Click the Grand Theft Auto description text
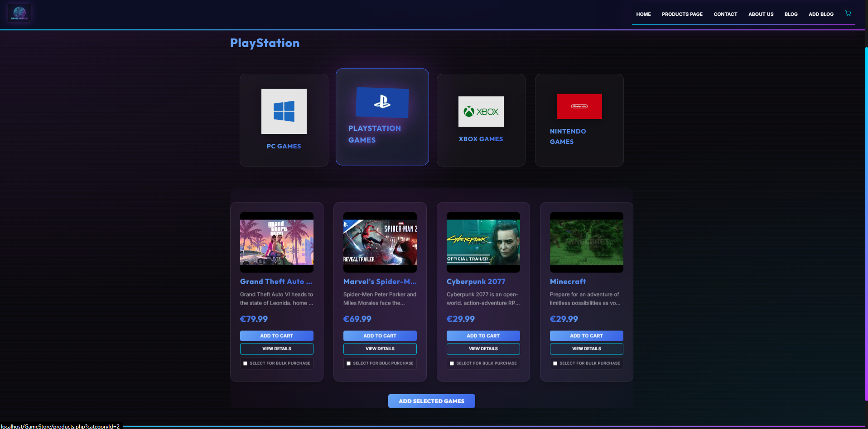 277,299
